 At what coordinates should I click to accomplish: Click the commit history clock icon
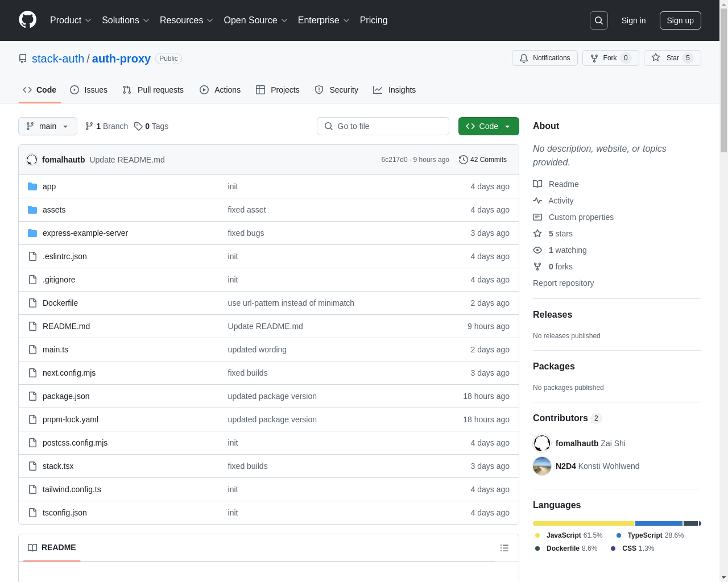click(x=464, y=160)
